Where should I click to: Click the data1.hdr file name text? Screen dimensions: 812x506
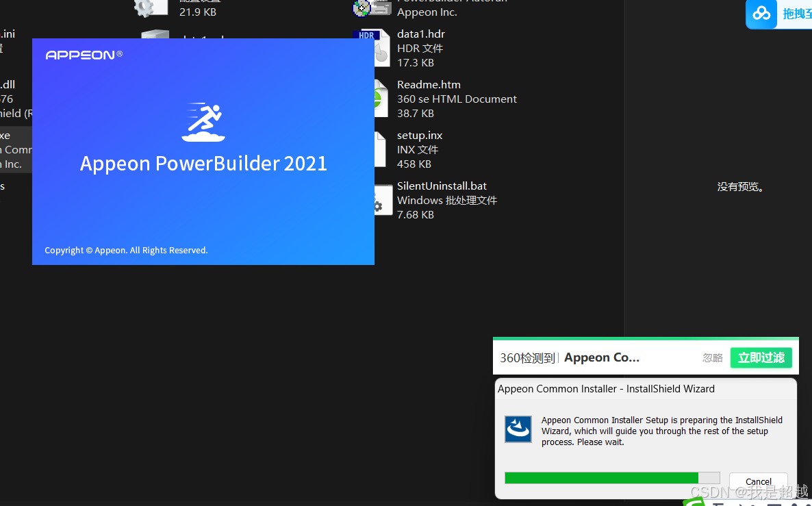click(x=420, y=34)
